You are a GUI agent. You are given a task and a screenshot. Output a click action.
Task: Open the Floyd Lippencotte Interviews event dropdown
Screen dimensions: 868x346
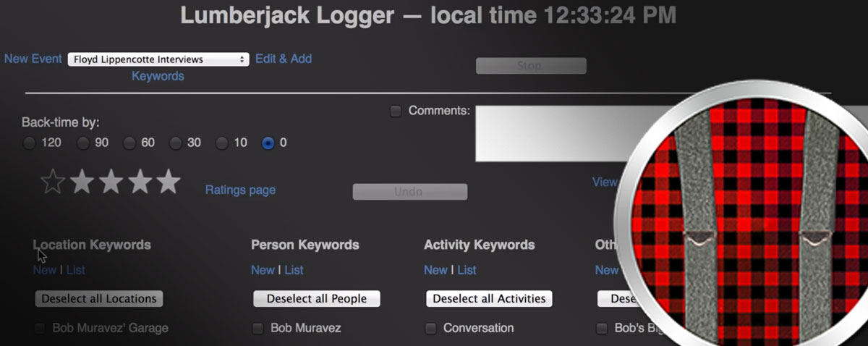(158, 59)
